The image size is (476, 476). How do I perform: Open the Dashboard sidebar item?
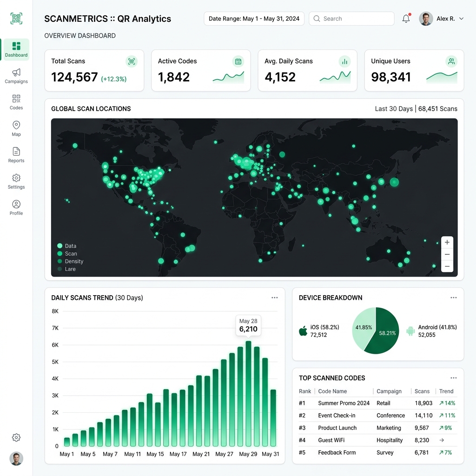(16, 49)
